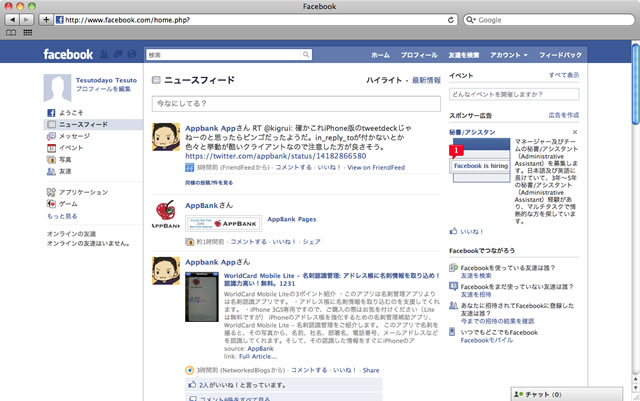
Task: Click プロフィールを編集 link
Action: pos(103,89)
